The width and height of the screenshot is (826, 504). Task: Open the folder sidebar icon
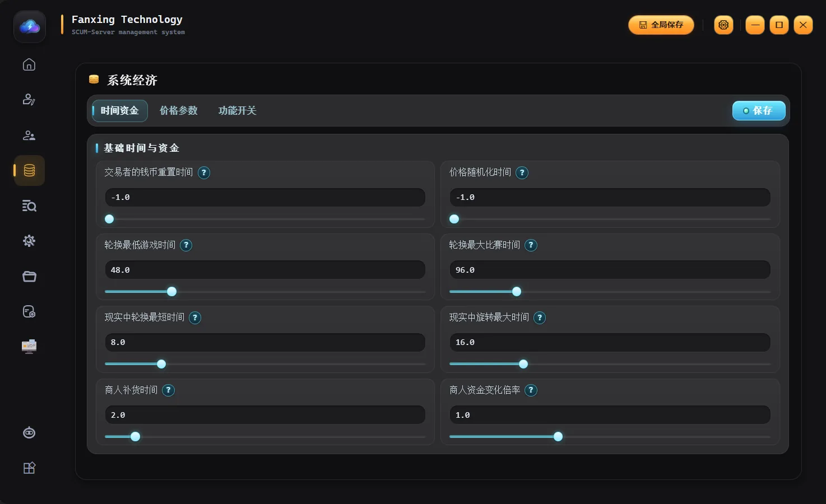(29, 276)
